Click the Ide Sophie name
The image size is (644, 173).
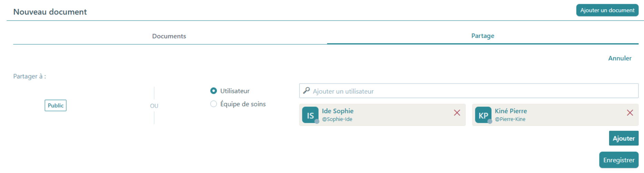click(338, 111)
